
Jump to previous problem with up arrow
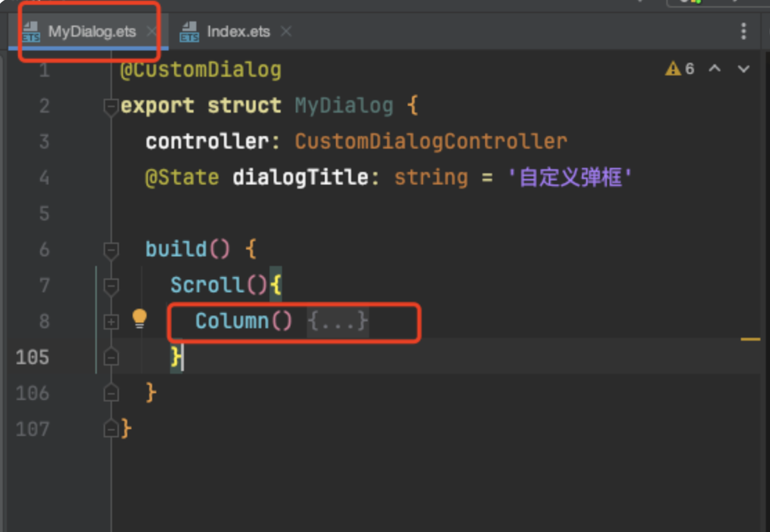coord(715,68)
